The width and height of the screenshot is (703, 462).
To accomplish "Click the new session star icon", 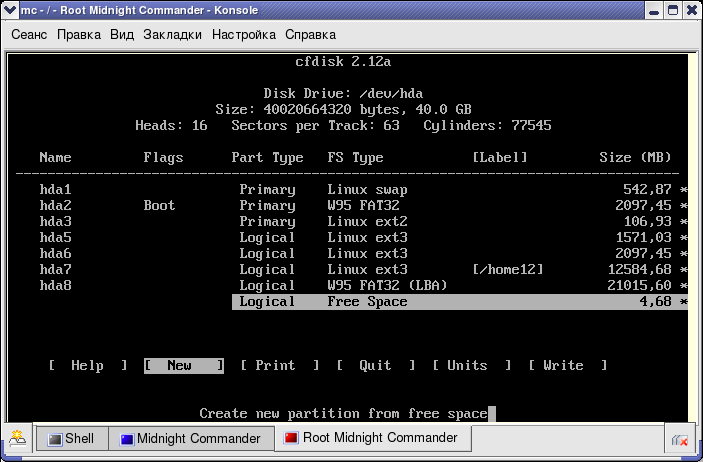I will [18, 438].
